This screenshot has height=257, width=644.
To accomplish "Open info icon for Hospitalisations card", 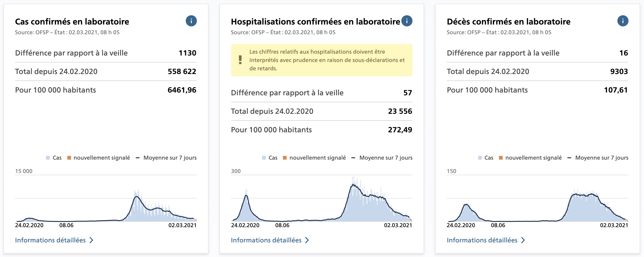I will coord(407,21).
